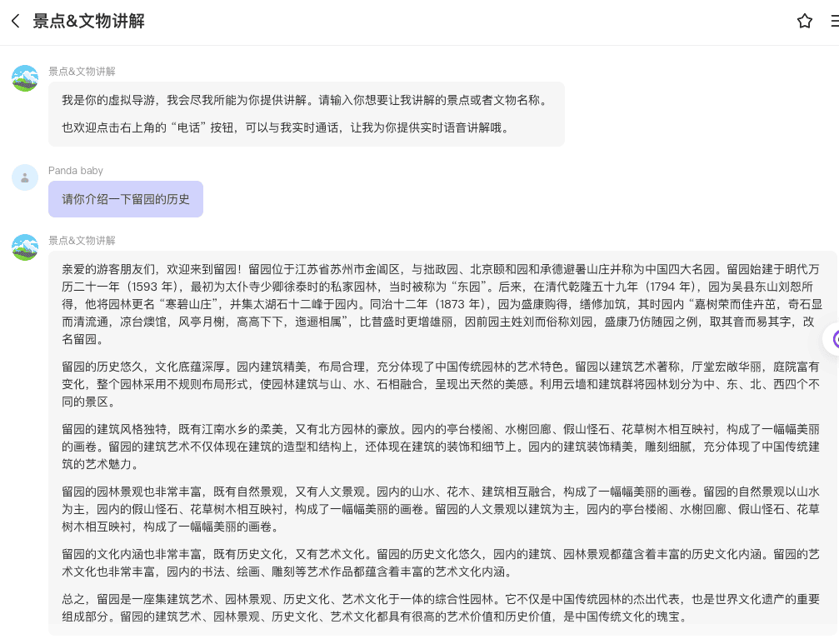Click the bot avatar beside the greeting message
The height and width of the screenshot is (644, 839).
[25, 78]
